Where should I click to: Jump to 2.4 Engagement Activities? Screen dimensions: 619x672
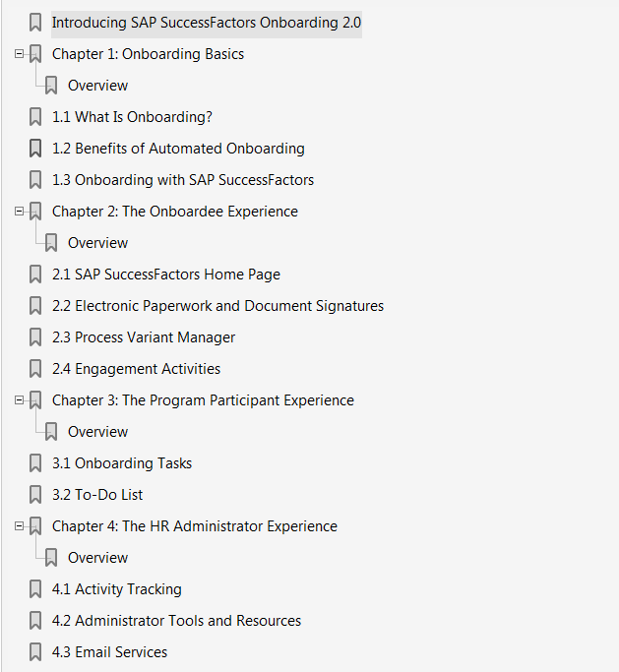(x=137, y=369)
